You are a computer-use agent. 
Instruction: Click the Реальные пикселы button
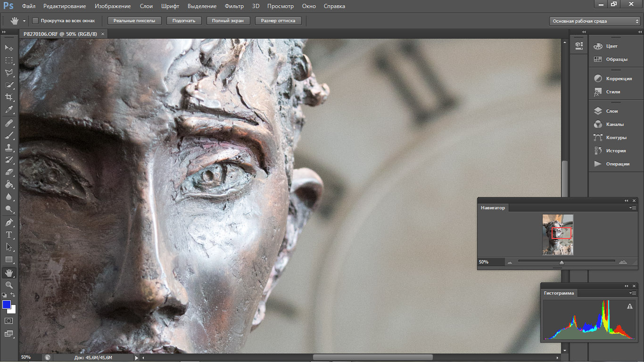[134, 21]
